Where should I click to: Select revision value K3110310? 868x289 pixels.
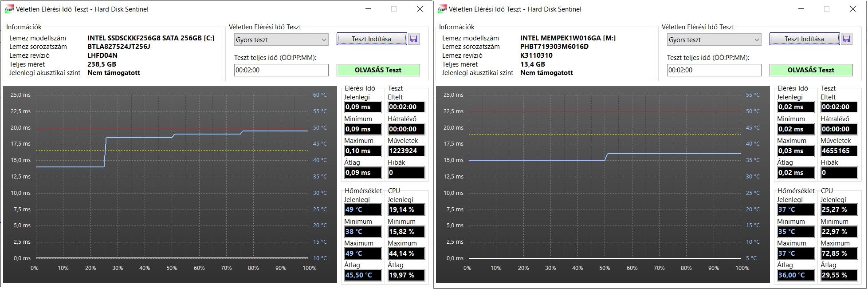[536, 55]
